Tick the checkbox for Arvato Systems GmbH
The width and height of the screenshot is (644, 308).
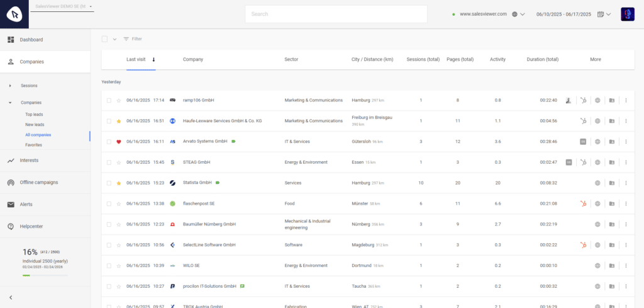(109, 142)
